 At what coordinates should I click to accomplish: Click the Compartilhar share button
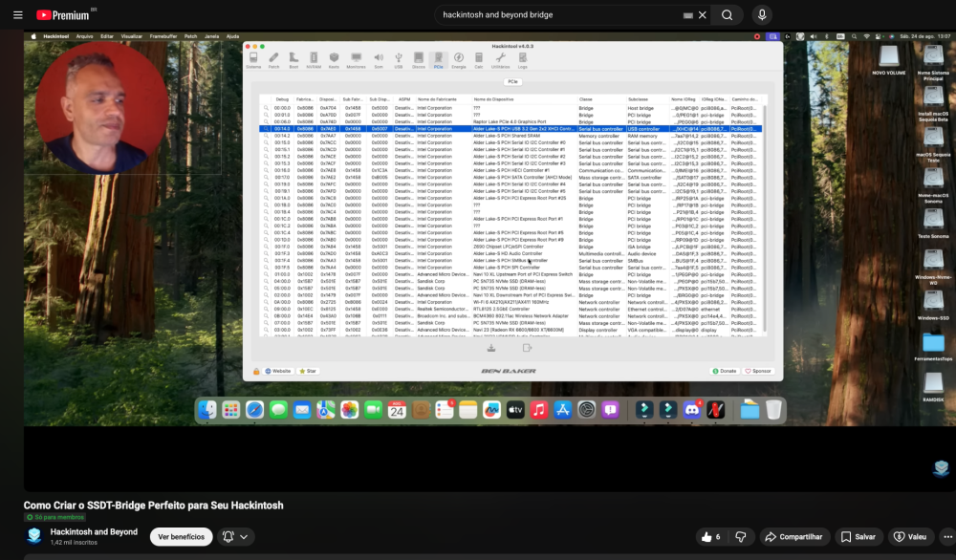[x=794, y=537]
